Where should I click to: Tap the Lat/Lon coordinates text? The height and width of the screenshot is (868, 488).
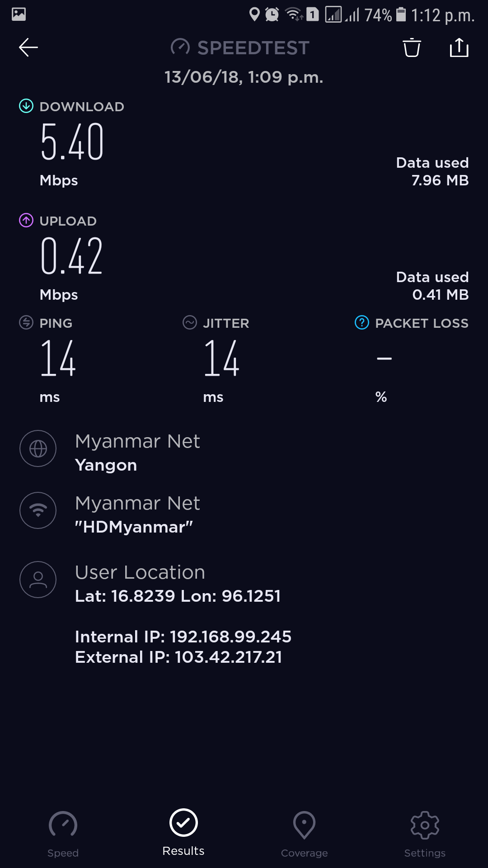(x=178, y=596)
